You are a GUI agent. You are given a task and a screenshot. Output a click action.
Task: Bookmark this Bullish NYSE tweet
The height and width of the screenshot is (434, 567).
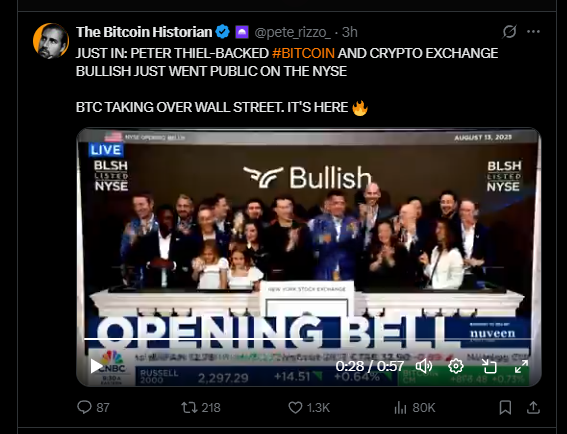click(505, 408)
